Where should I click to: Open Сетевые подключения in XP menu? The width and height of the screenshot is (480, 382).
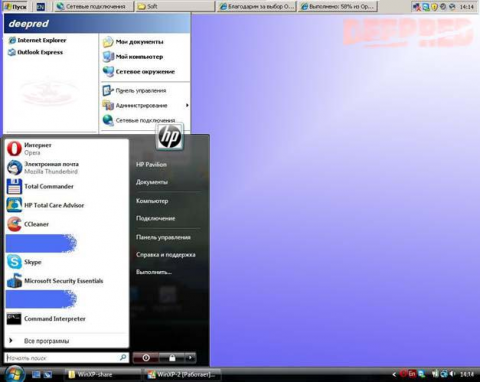click(139, 120)
